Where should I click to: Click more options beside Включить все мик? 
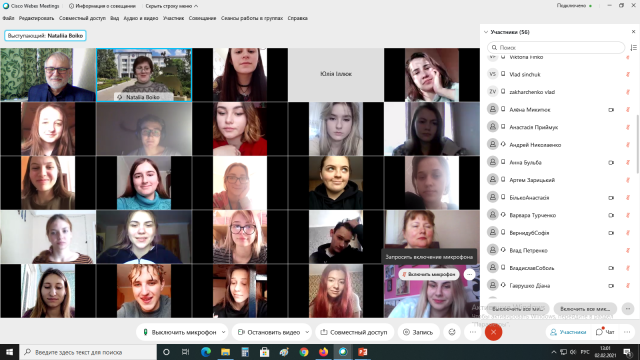click(628, 309)
